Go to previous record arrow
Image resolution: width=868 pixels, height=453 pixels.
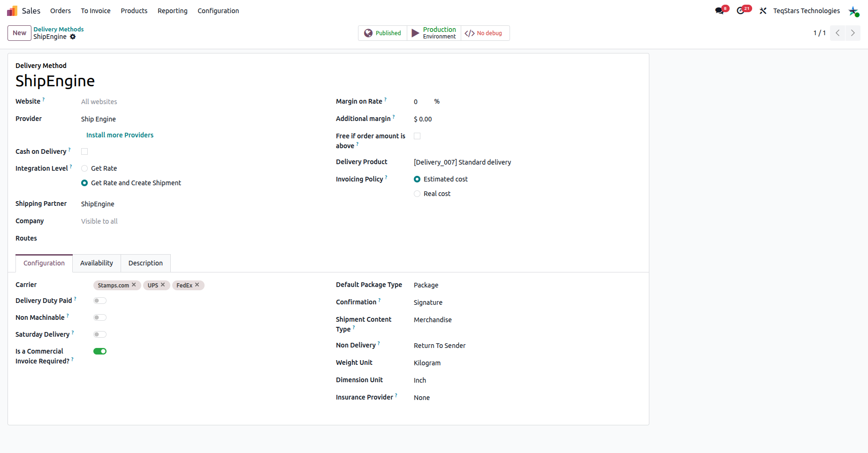838,33
